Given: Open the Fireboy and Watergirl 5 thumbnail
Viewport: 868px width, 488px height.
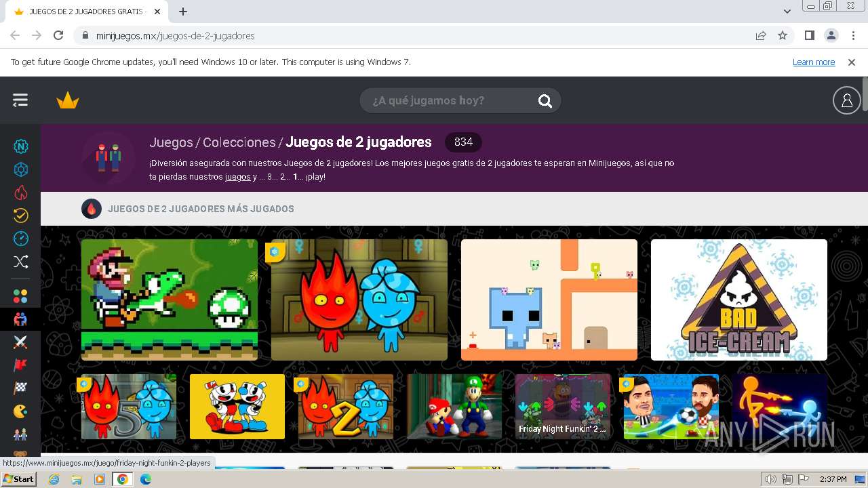Looking at the screenshot, I should pos(129,407).
